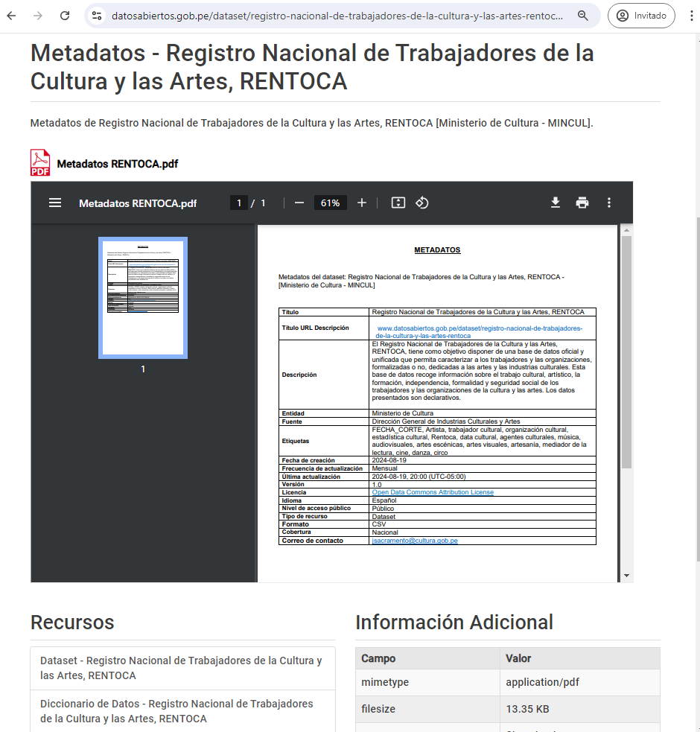This screenshot has width=700, height=732.
Task: Click the Invitado profile button
Action: pyautogui.click(x=641, y=16)
